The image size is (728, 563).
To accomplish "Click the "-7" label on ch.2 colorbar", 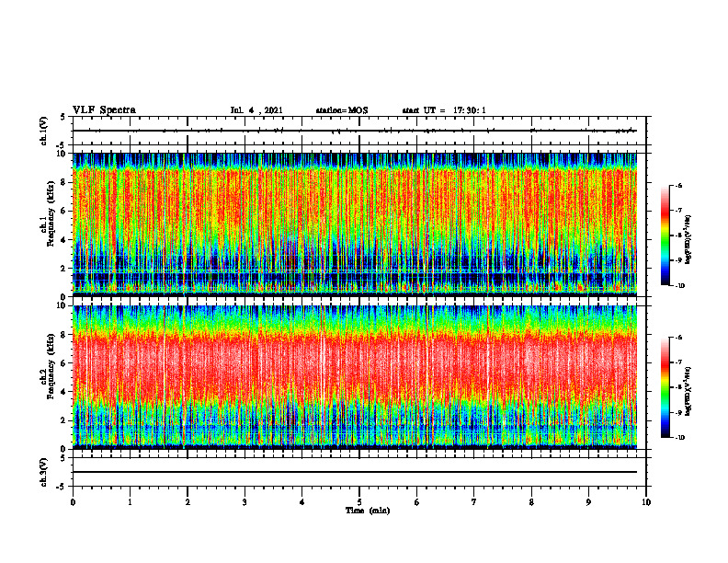I will point(678,362).
